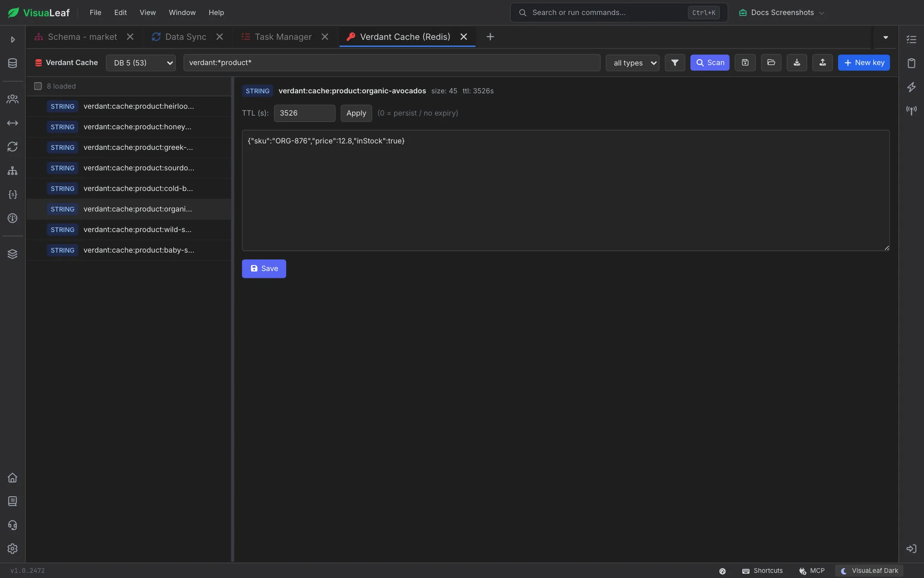Open the curly braces script icon
This screenshot has width=924, height=578.
coord(12,194)
